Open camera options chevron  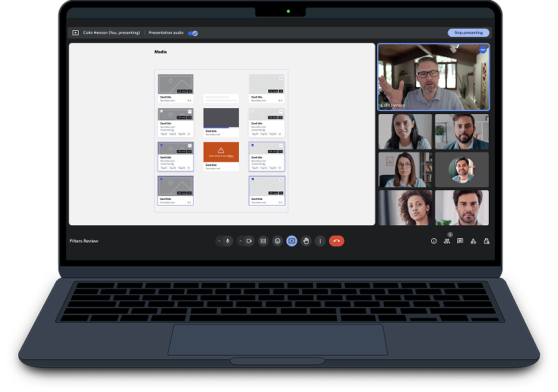click(x=240, y=241)
